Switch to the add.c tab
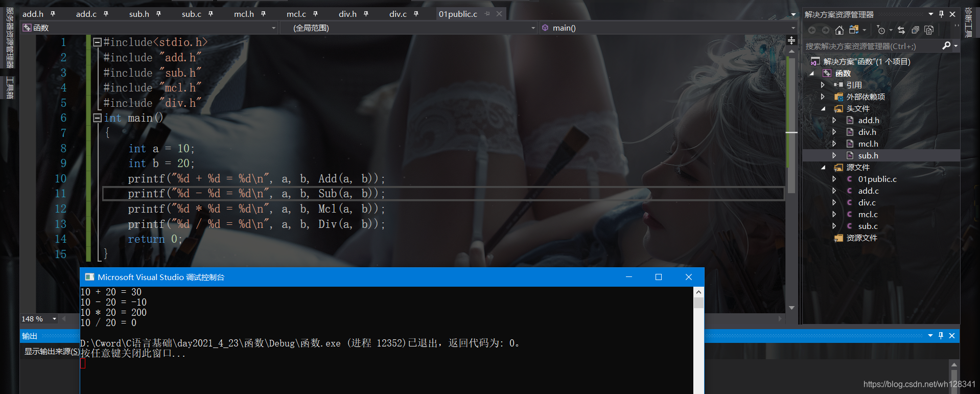This screenshot has height=394, width=980. tap(86, 14)
